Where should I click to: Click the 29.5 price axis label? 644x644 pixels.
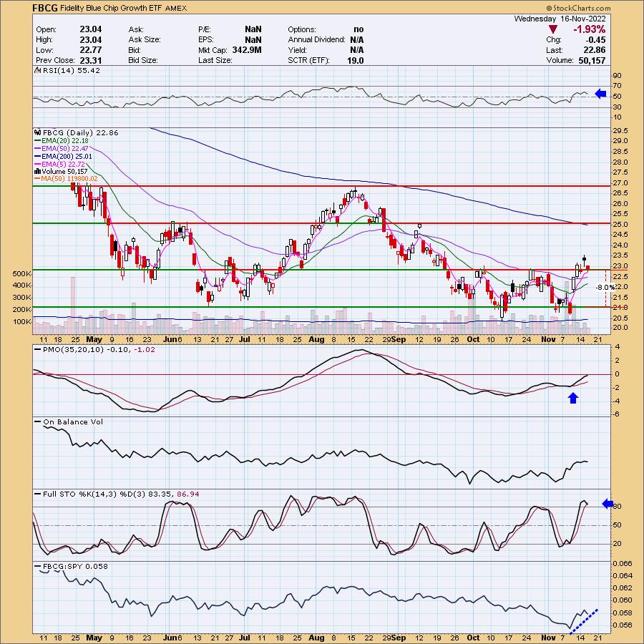620,131
